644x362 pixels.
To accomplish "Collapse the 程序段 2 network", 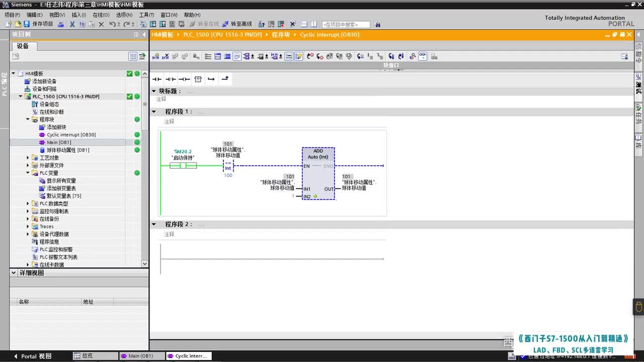I will click(154, 224).
